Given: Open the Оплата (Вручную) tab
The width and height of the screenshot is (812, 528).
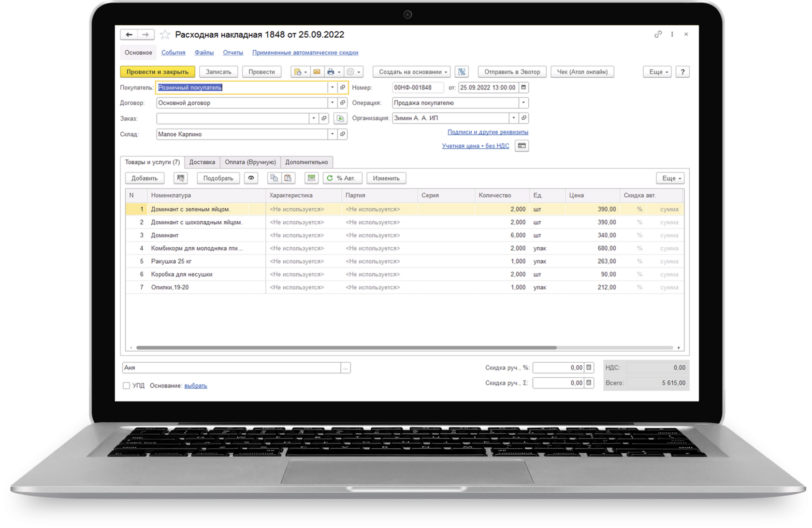Looking at the screenshot, I should 250,162.
